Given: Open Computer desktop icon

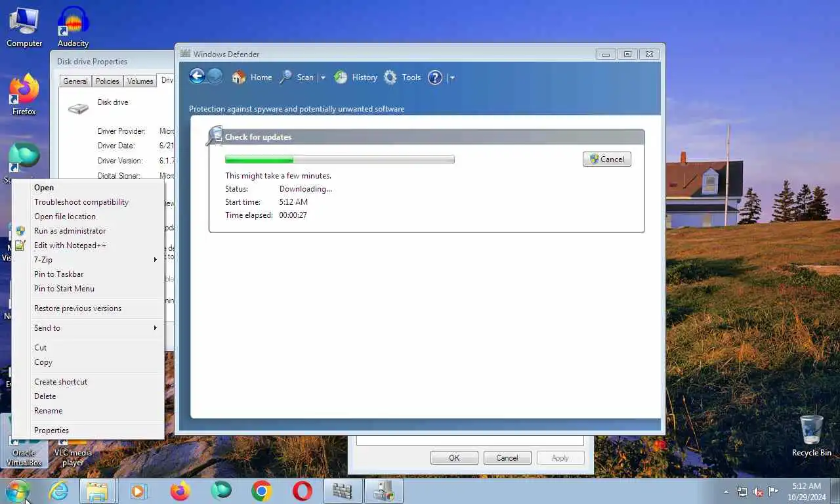Looking at the screenshot, I should 24,27.
